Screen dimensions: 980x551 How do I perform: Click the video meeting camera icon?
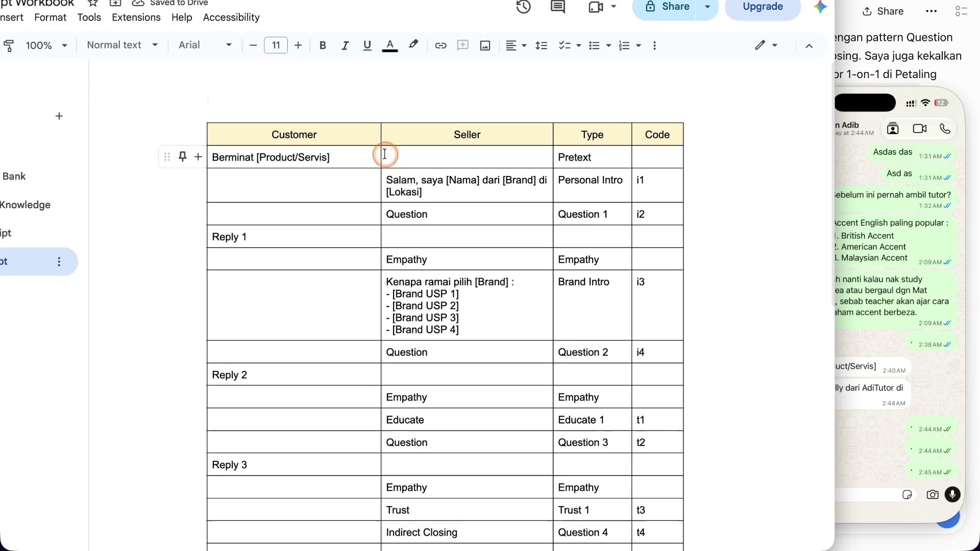pyautogui.click(x=596, y=7)
